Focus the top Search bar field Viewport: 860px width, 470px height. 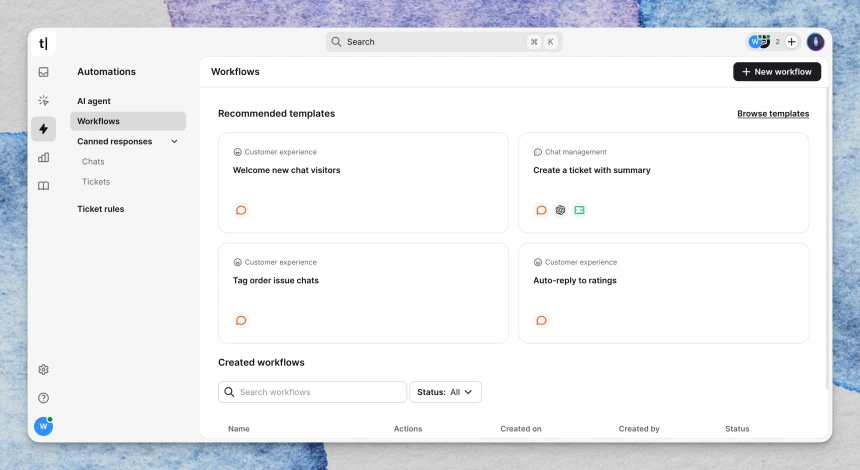(x=444, y=42)
